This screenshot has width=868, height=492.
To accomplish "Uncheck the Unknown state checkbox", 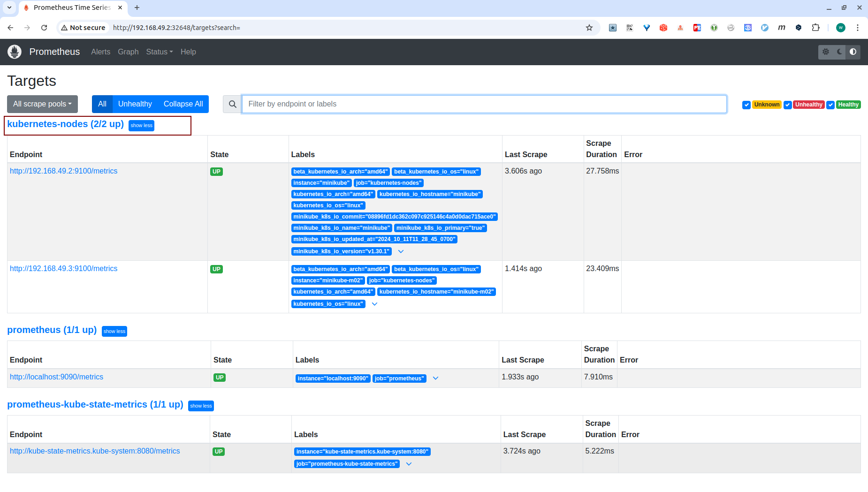I will click(x=746, y=105).
